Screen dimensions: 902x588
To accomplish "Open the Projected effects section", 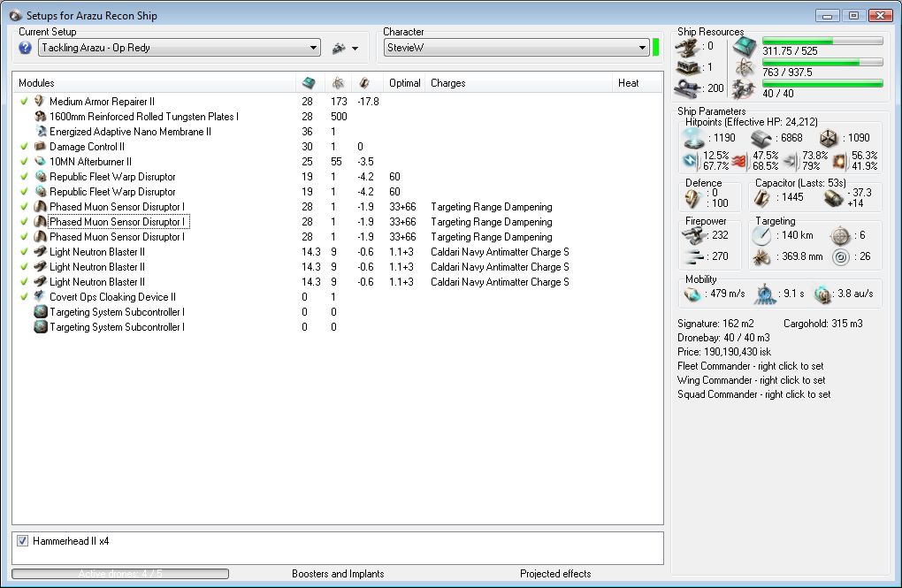I will coord(555,574).
